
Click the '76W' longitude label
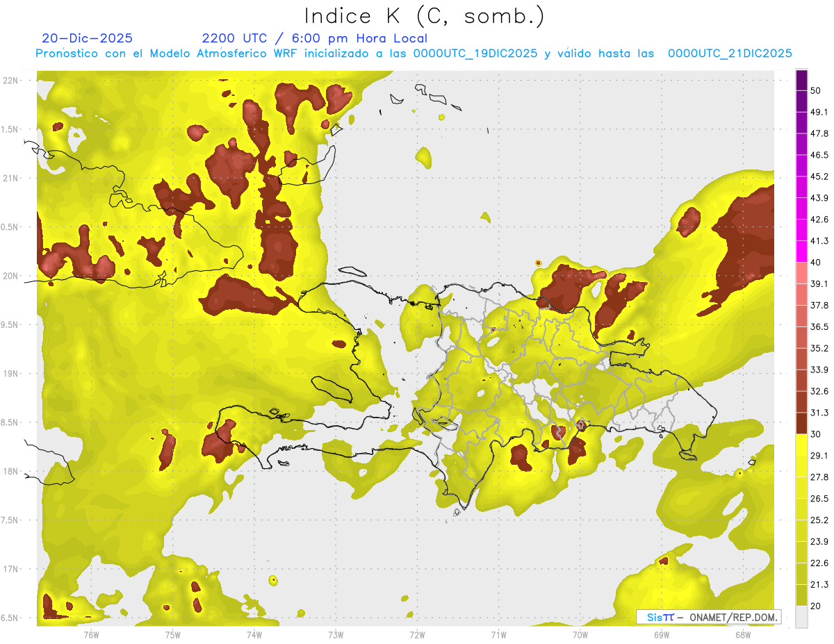[91, 634]
